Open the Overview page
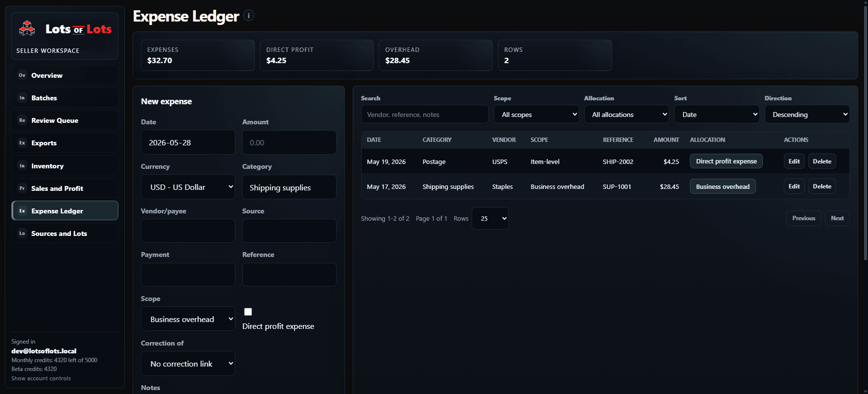The image size is (868, 394). [x=65, y=75]
